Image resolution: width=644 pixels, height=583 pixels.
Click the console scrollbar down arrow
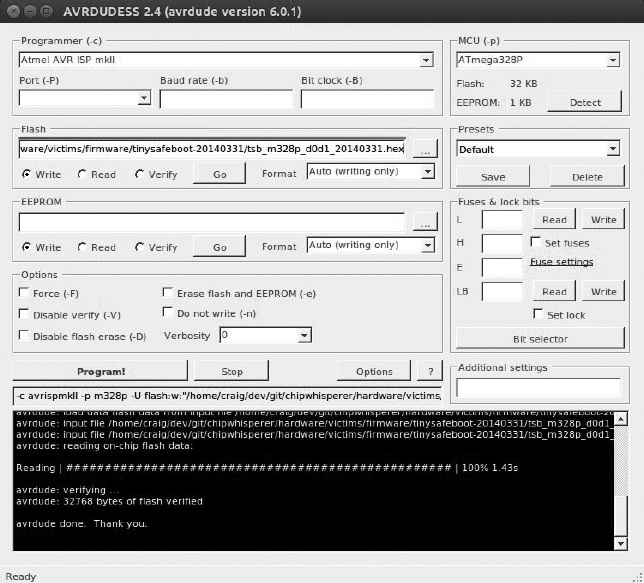click(x=621, y=544)
